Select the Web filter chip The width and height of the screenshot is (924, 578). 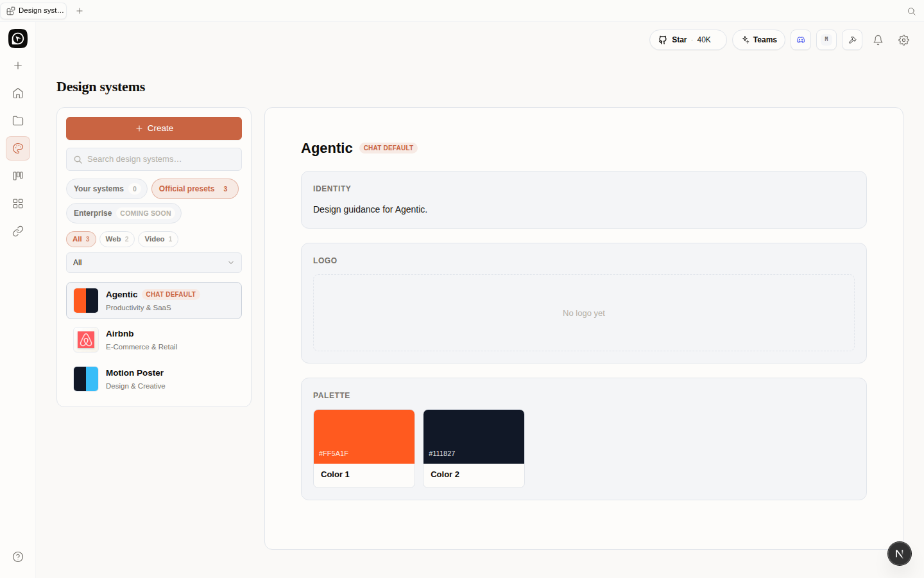(x=117, y=239)
